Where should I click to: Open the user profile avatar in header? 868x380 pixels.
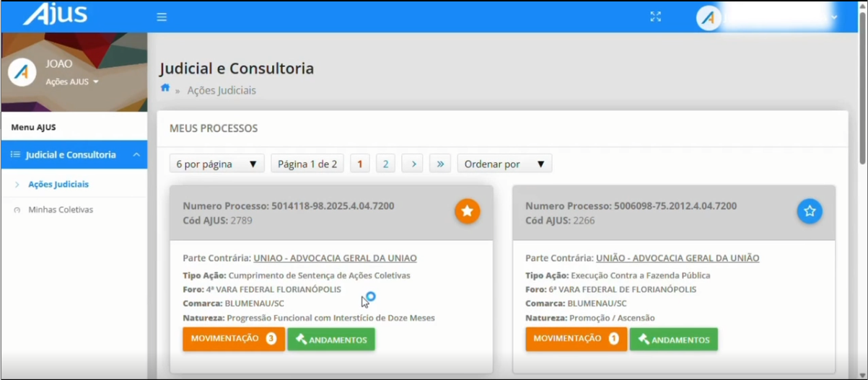(709, 18)
